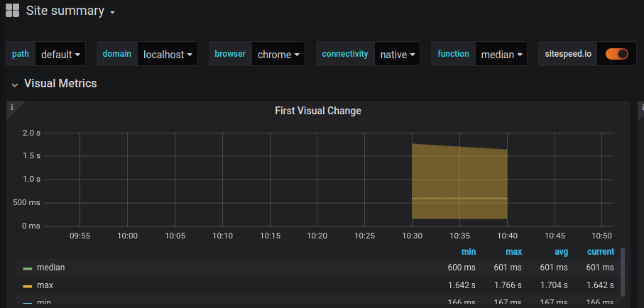Click the connectivity variable label

pos(345,54)
